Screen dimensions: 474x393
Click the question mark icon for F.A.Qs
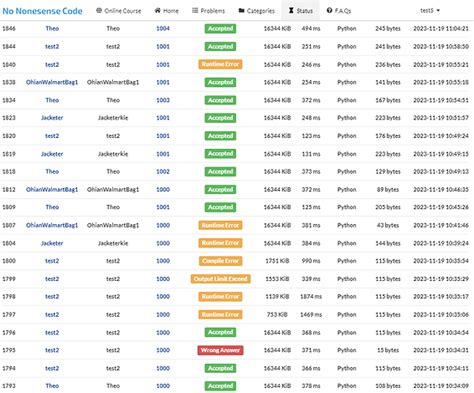(x=329, y=11)
